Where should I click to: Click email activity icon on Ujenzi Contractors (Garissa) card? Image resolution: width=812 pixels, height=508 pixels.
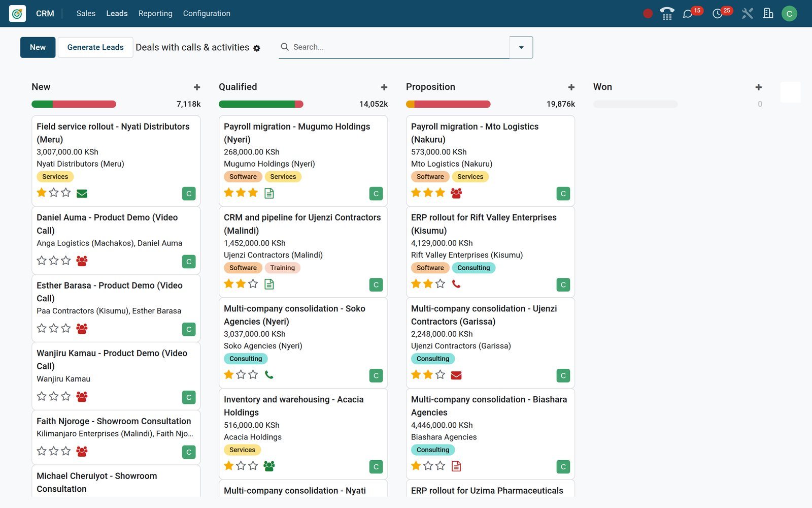pyautogui.click(x=456, y=375)
